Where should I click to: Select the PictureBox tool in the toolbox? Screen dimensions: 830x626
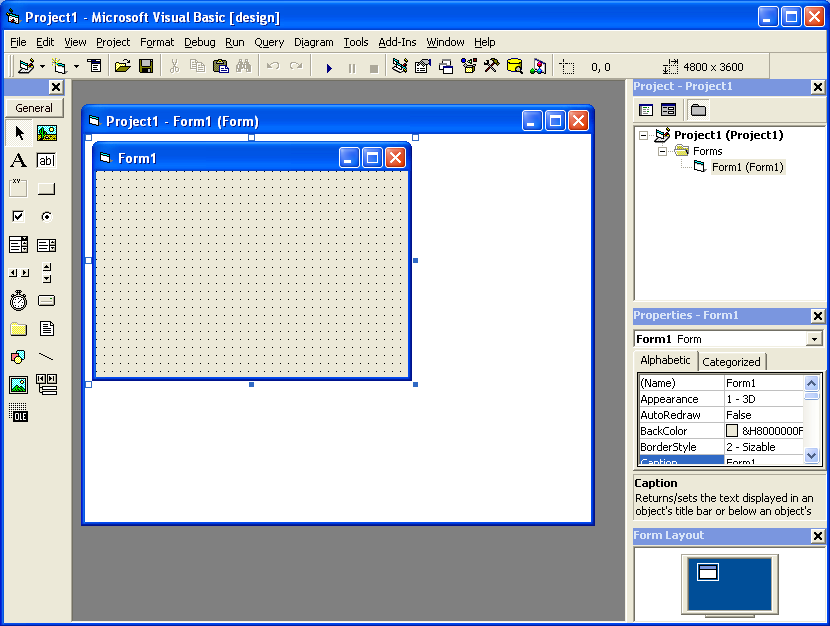coord(47,133)
